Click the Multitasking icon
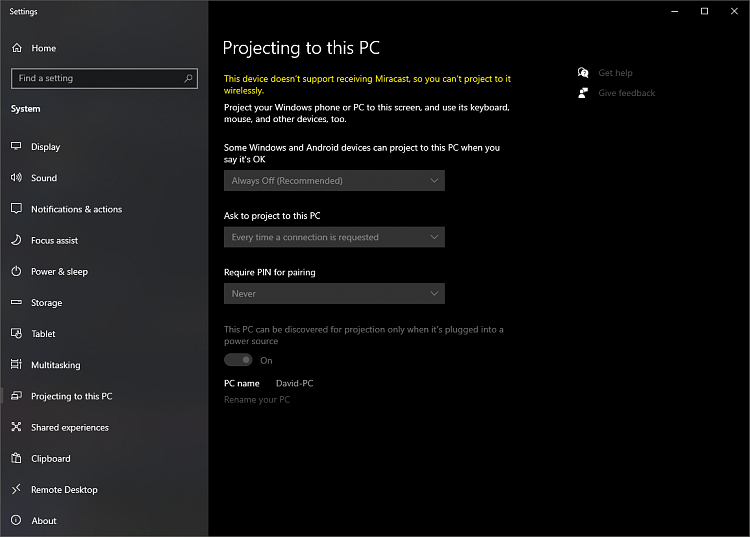Image resolution: width=750 pixels, height=537 pixels. pyautogui.click(x=16, y=364)
